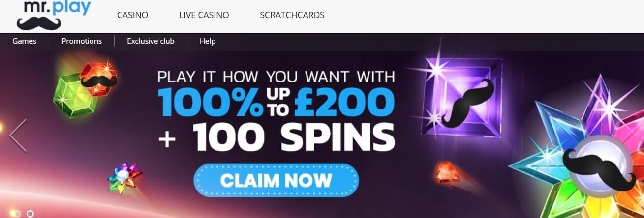
Task: Click the green gem with mustache
Action: [x=70, y=94]
